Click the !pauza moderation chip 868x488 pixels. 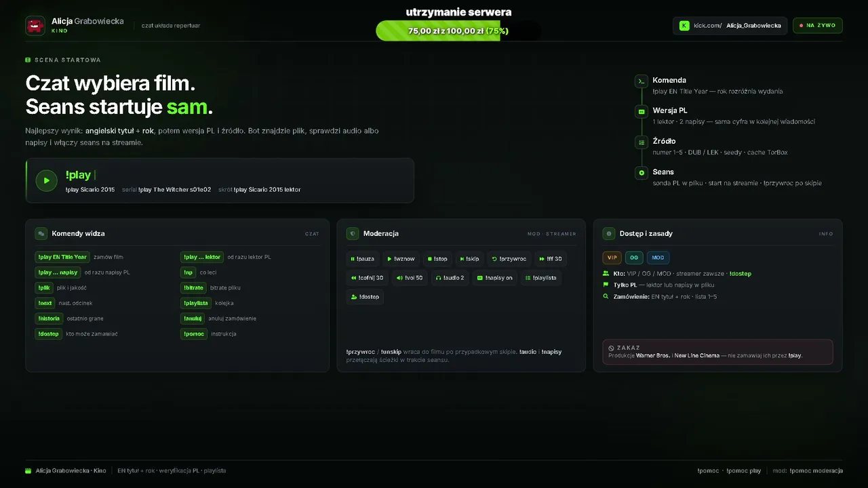click(362, 259)
